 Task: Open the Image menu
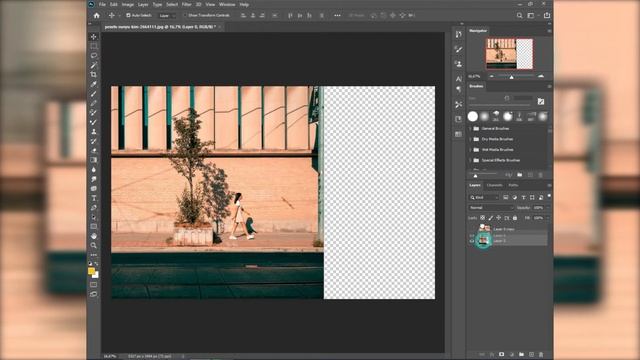click(x=128, y=4)
